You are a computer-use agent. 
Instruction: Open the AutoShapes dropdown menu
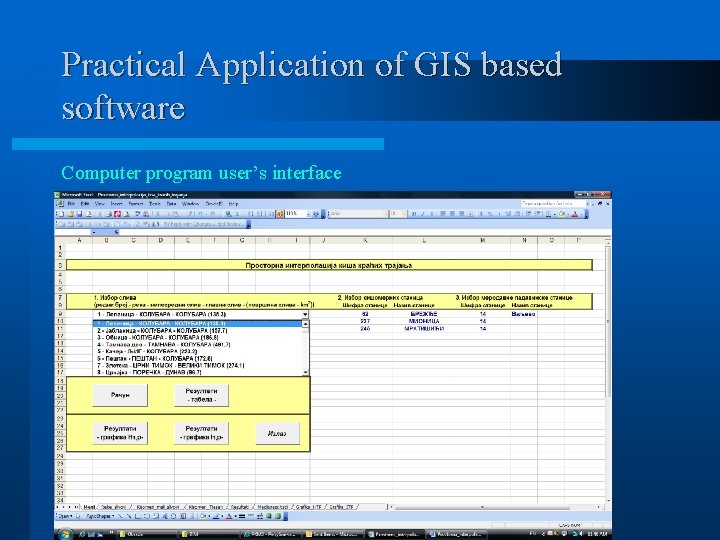pyautogui.click(x=100, y=516)
